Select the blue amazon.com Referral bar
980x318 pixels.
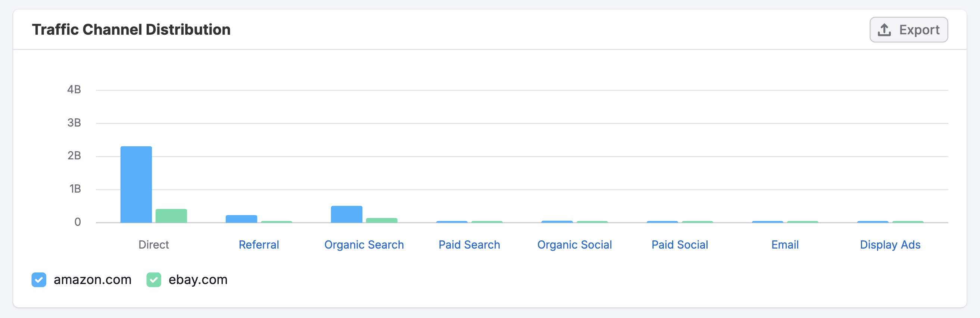(x=241, y=219)
